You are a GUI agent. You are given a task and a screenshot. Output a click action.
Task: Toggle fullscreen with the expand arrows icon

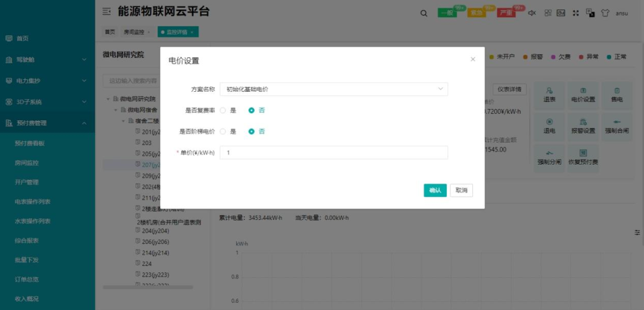pyautogui.click(x=576, y=13)
